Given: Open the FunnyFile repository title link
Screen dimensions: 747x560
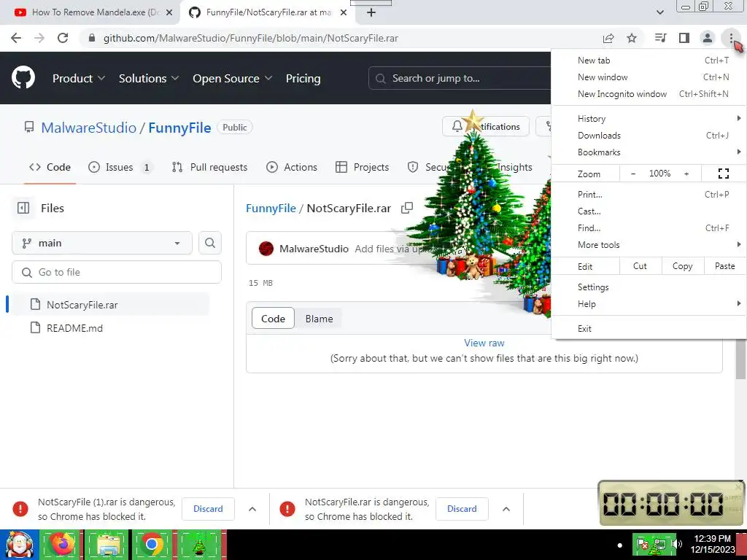Looking at the screenshot, I should click(179, 128).
